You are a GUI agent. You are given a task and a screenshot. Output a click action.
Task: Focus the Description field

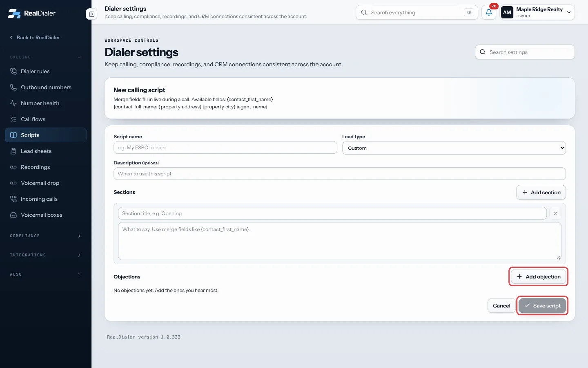(x=340, y=174)
